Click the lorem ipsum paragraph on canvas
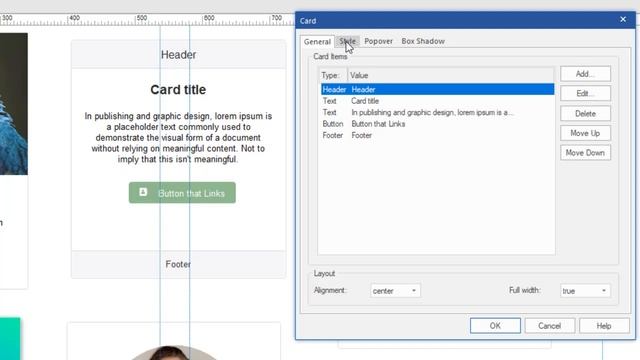The image size is (640, 360). coord(178,138)
